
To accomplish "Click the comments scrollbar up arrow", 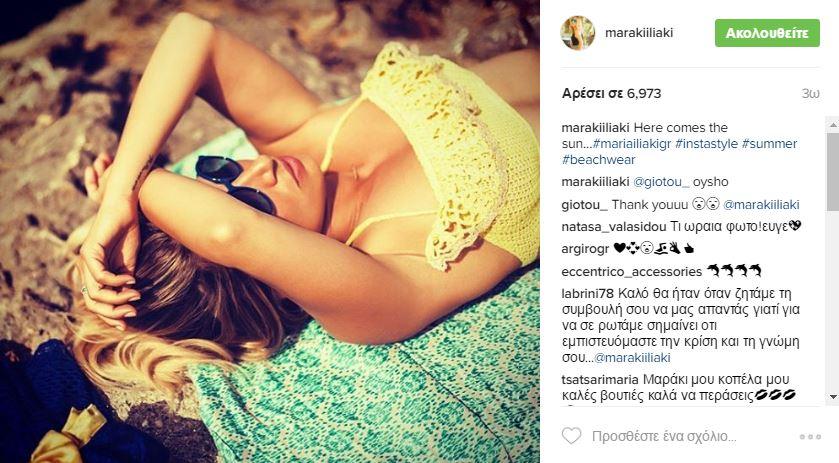I will 833,124.
